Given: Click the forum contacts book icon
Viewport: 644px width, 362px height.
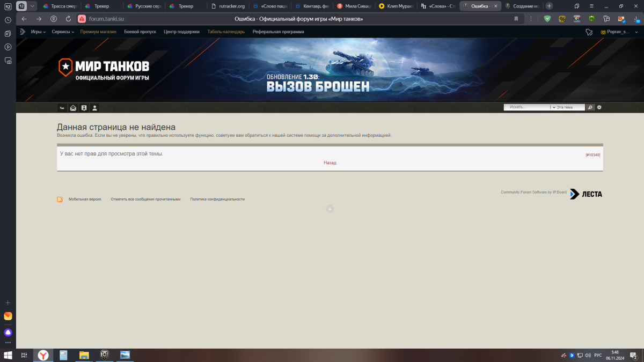Looking at the screenshot, I should [84, 108].
